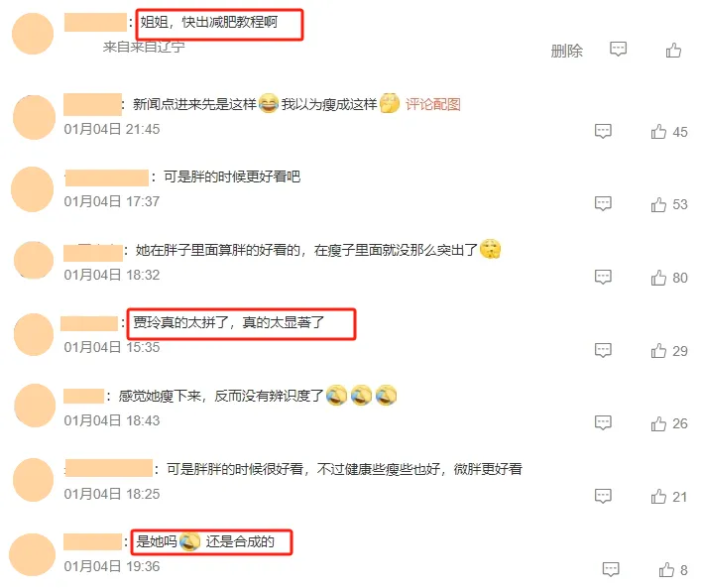Viewport: 702px width, 588px height.
Task: Open the avatar beside the 19:36 comment
Action: (33, 554)
